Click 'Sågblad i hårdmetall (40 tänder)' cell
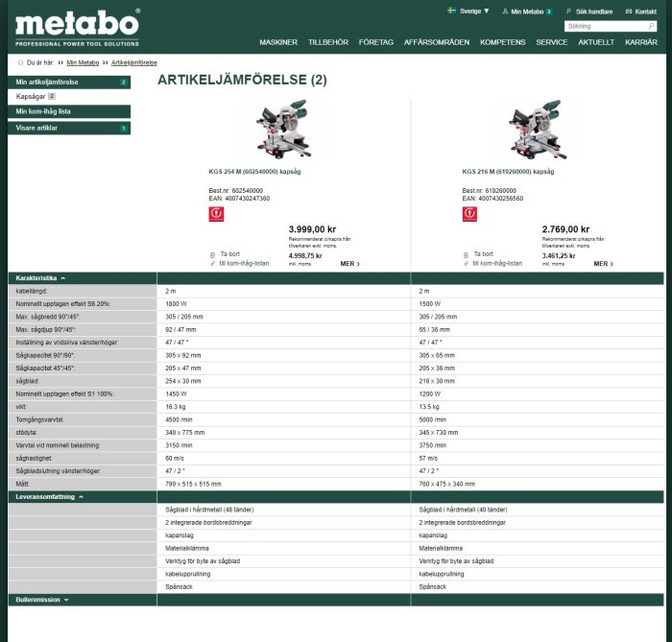Image resolution: width=672 pixels, height=642 pixels. pos(463,510)
